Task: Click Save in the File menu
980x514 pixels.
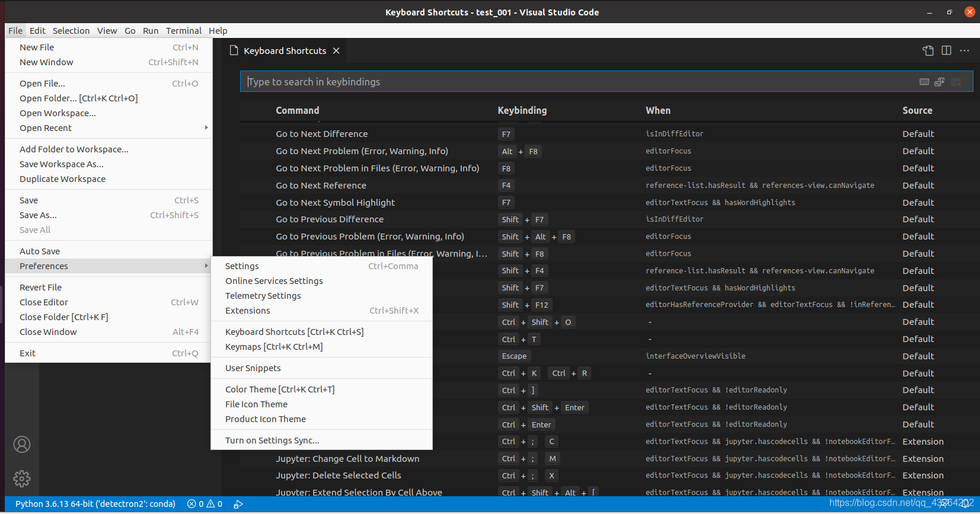Action: (x=108, y=200)
